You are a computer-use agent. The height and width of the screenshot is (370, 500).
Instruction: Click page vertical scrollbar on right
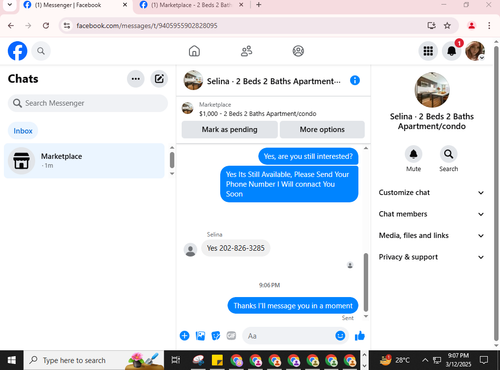pos(496,193)
